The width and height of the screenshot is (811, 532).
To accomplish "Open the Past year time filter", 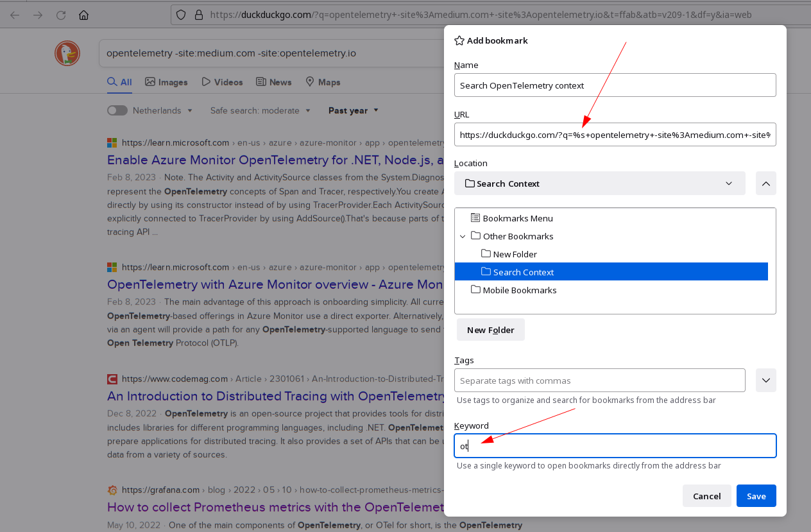I will (x=354, y=110).
